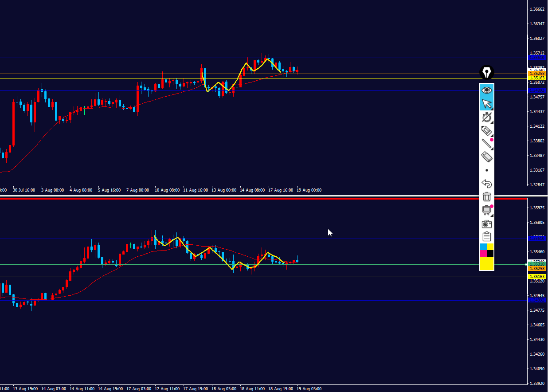This screenshot has width=548, height=392.
Task: Click the 1.33920 price on lower axis
Action: pos(537,383)
